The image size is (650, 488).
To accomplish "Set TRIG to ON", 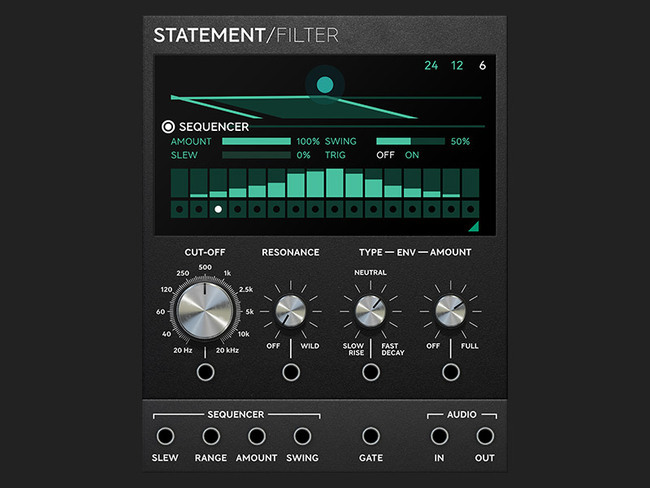I will [x=412, y=155].
